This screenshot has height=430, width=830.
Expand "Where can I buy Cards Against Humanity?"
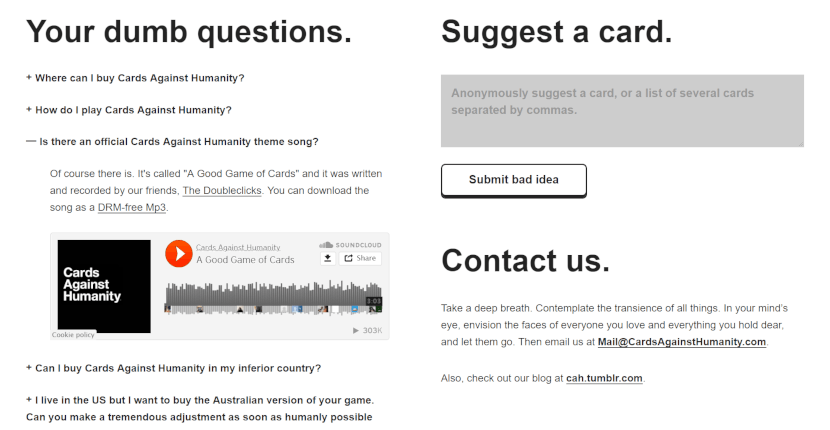[135, 78]
